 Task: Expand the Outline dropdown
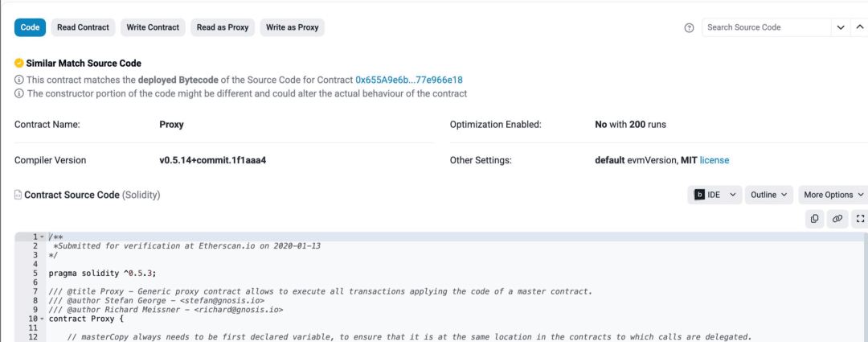(x=769, y=195)
